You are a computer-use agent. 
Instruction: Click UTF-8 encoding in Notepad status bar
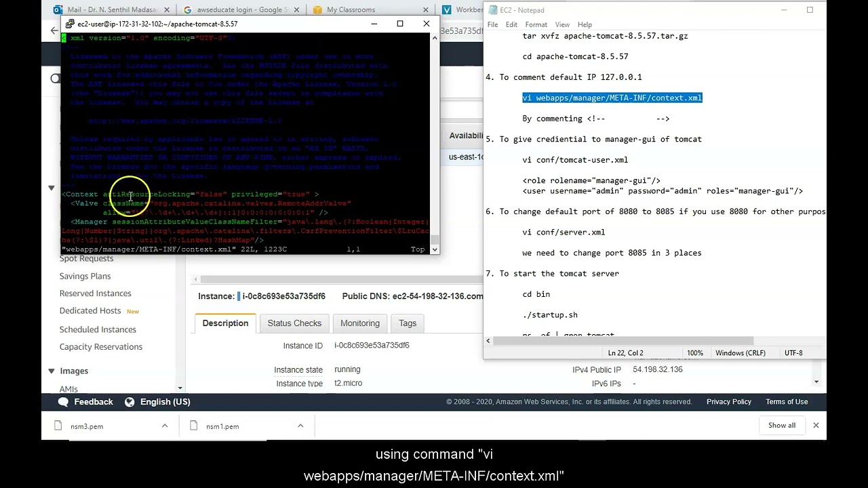793,353
